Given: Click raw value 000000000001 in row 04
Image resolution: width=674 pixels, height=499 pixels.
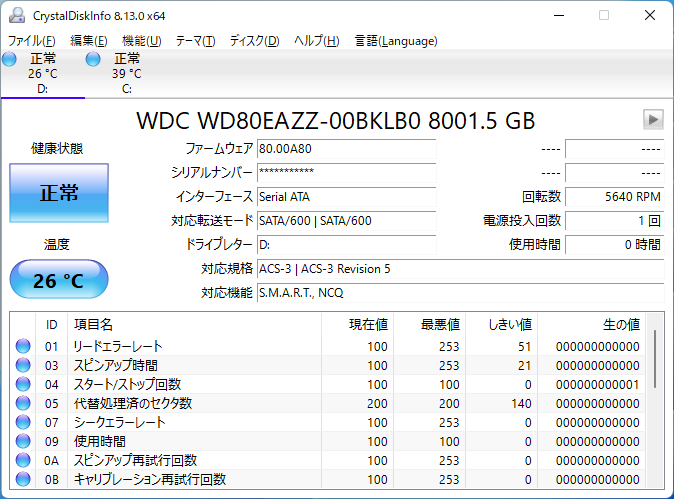Looking at the screenshot, I should [x=597, y=384].
